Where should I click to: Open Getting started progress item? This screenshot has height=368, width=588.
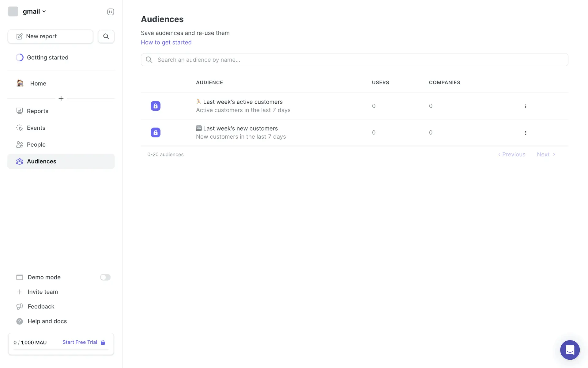click(x=47, y=58)
